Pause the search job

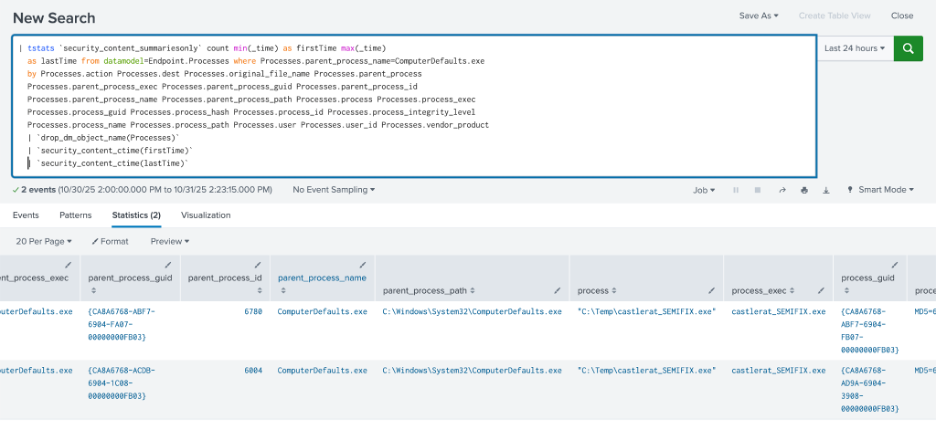[x=737, y=190]
